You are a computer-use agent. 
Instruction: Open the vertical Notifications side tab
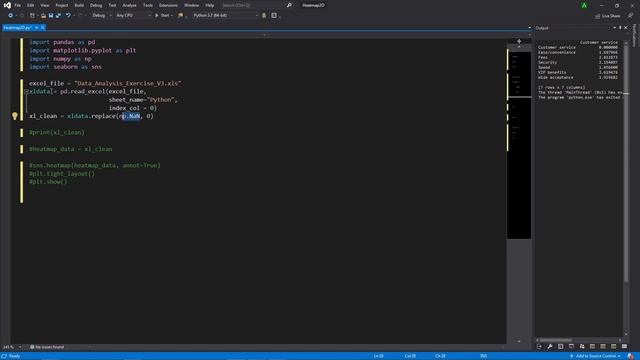point(634,36)
